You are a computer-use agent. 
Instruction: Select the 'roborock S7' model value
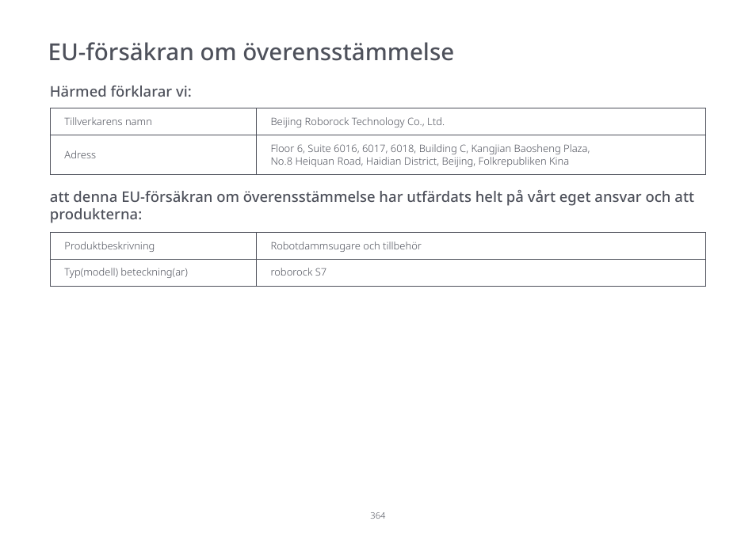click(299, 272)
